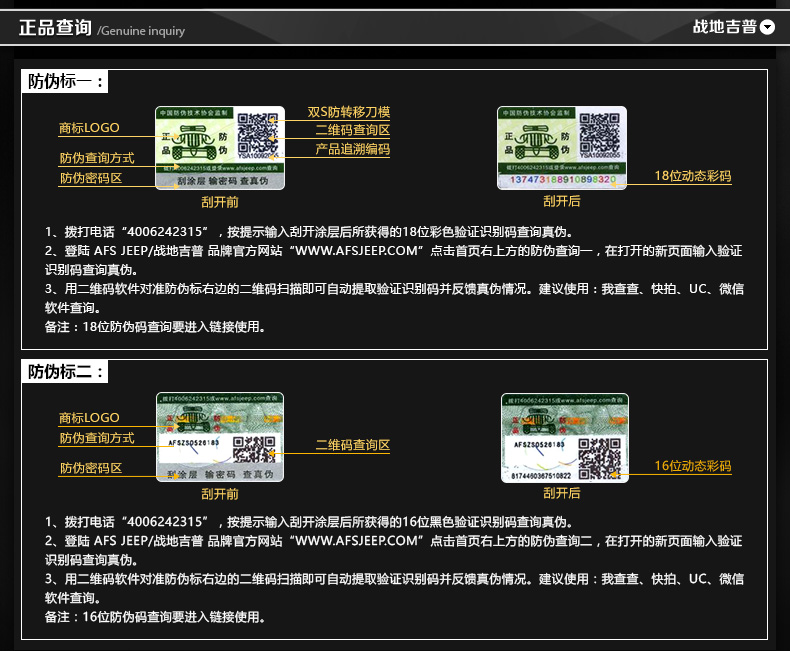The image size is (790, 651).
Task: Click the 正品查询 heading
Action: (x=55, y=28)
